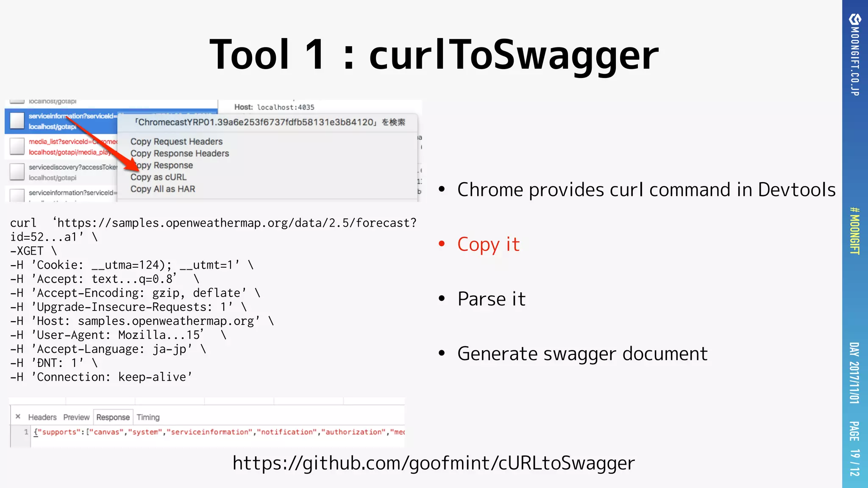The height and width of the screenshot is (488, 868).
Task: Click the 'PAGE 19 / 12' sidebar indicator
Action: click(x=855, y=449)
